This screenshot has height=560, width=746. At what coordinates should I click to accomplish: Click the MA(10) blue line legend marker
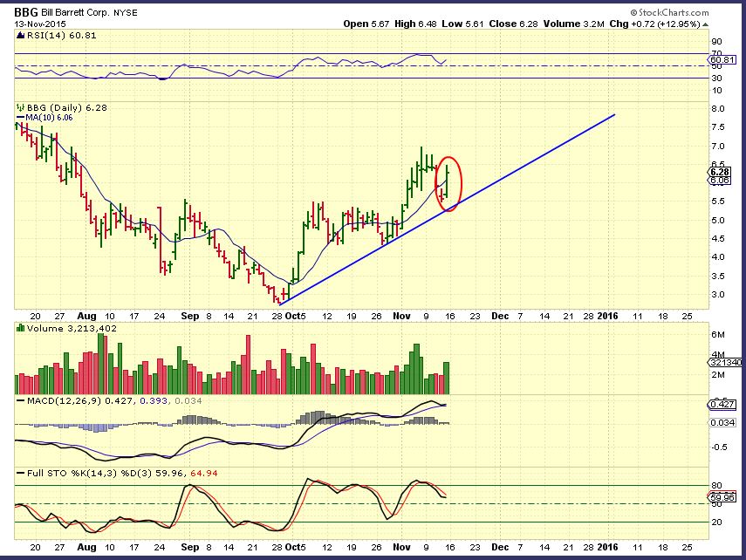click(20, 118)
